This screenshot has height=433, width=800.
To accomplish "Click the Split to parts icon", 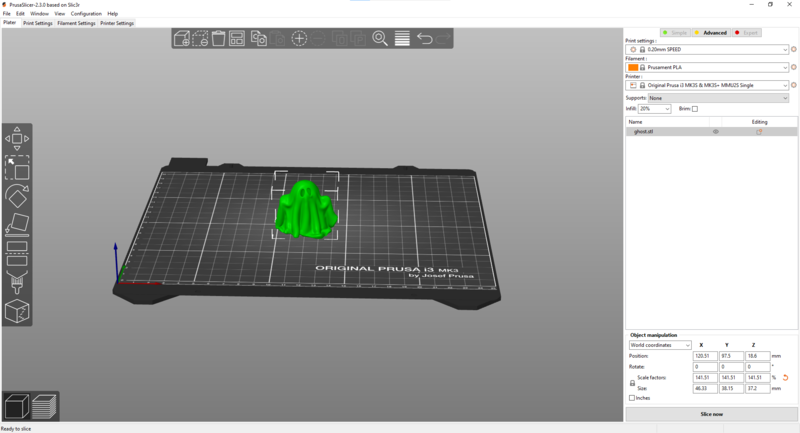I will [x=358, y=39].
